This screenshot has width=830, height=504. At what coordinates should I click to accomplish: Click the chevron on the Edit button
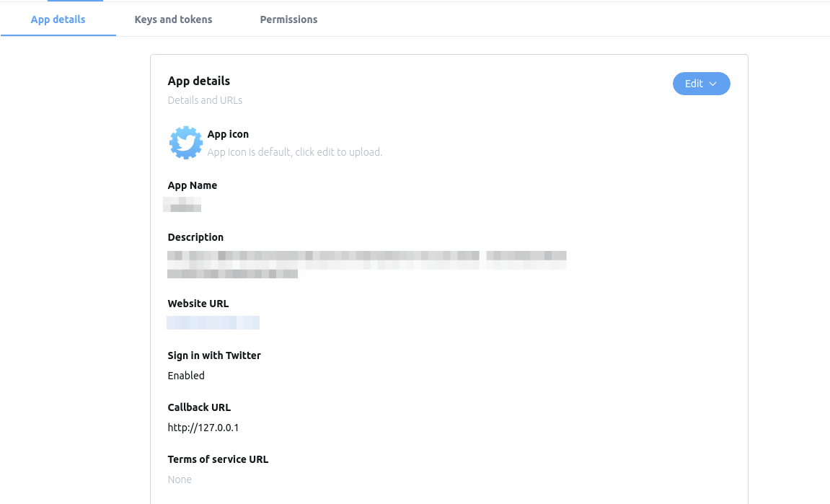(x=712, y=84)
